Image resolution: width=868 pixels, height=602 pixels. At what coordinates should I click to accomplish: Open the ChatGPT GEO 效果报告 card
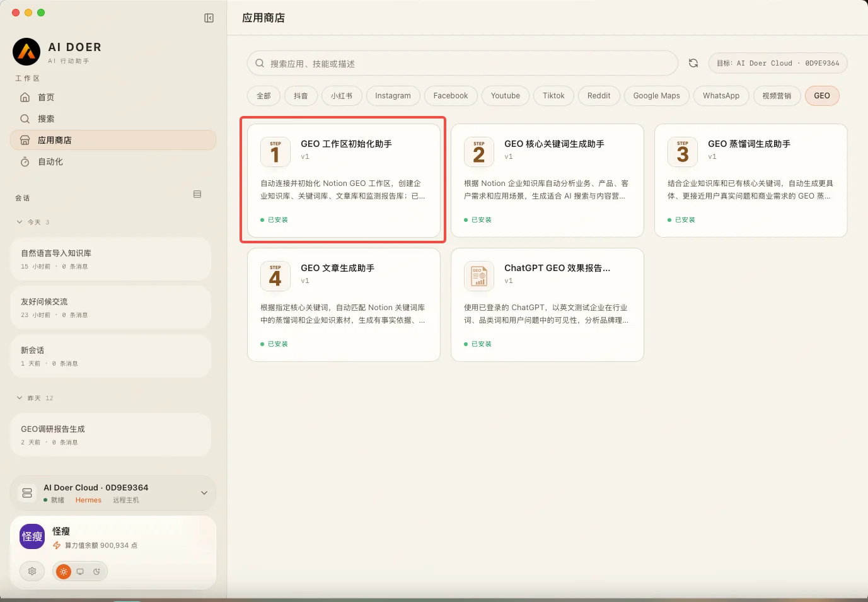pos(547,304)
